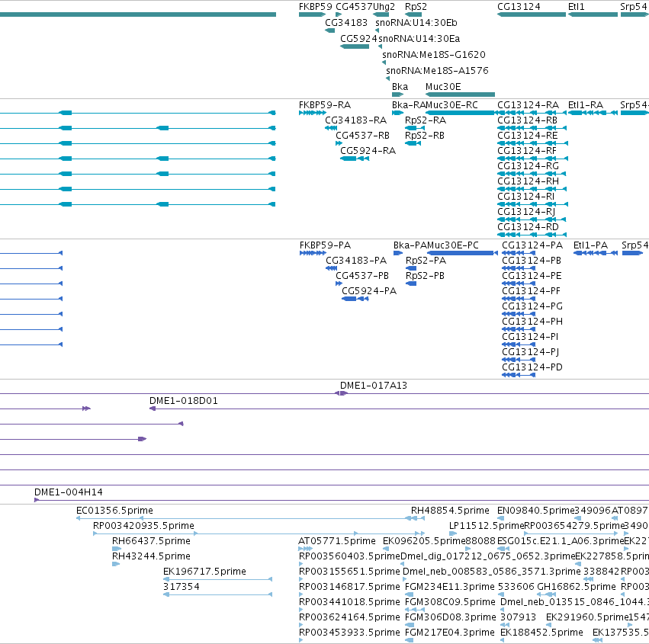Click the CG13124-RG transcript

pos(532,174)
